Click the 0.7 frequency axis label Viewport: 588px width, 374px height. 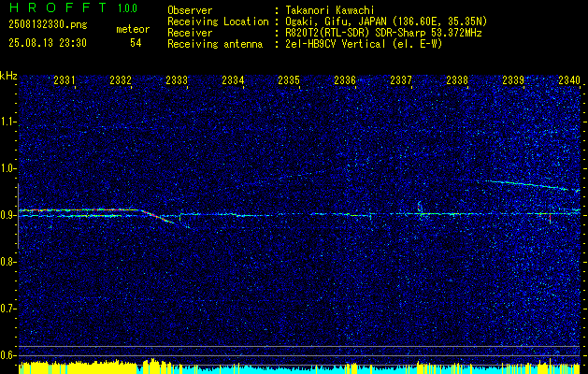click(x=7, y=309)
